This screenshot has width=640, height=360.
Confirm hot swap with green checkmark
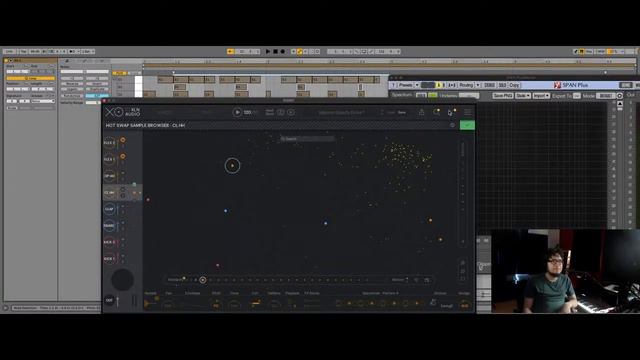point(467,125)
